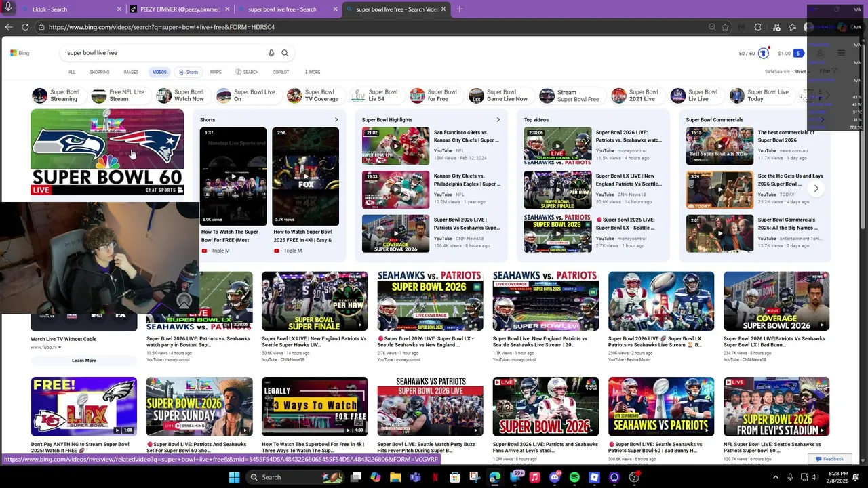Select the Super Bowl Streaming suggestion chip
This screenshot has width=868, height=488.
56,96
